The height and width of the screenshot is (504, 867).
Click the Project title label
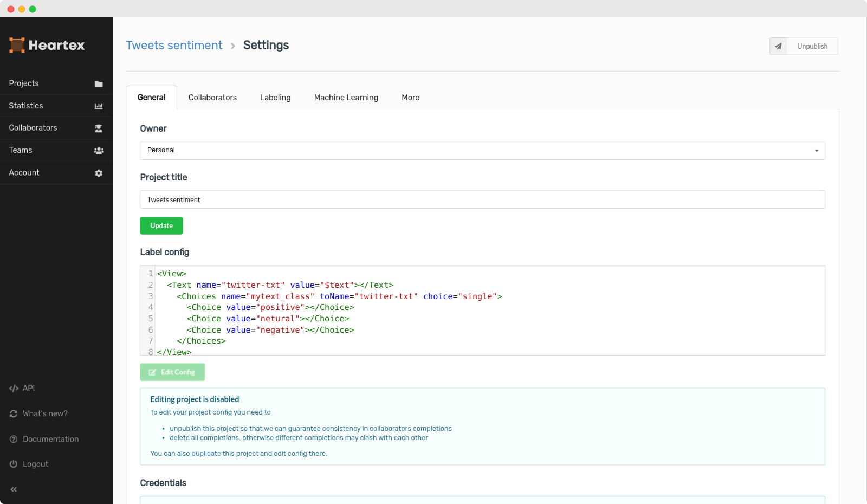coord(164,177)
